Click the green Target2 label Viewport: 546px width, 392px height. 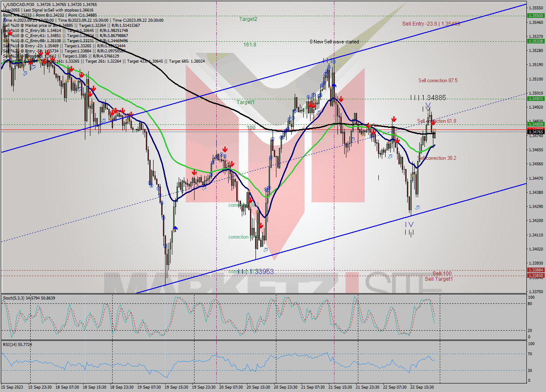click(248, 19)
